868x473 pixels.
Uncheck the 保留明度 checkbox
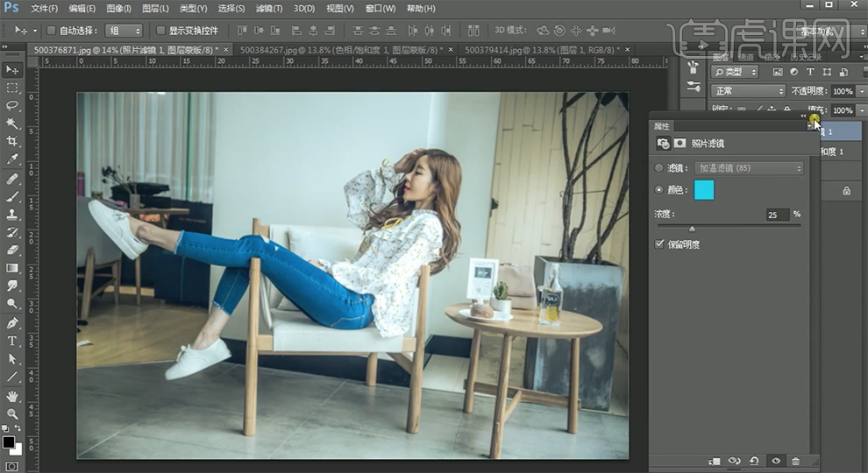[x=660, y=244]
